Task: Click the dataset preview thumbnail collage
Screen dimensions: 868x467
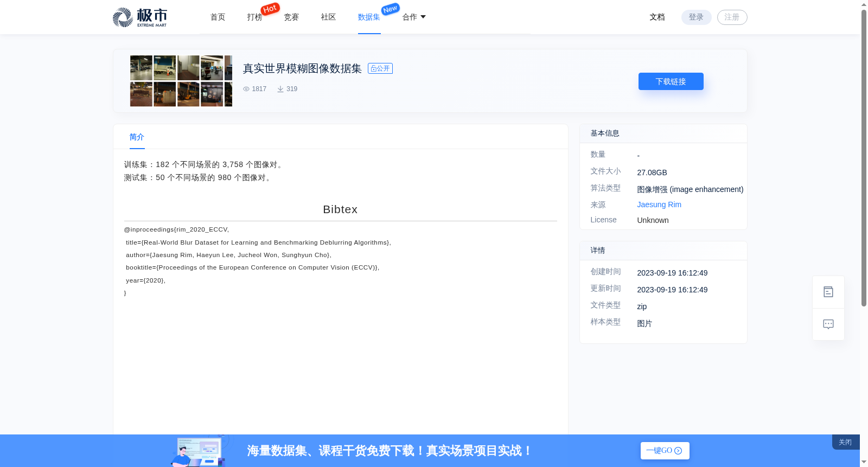Action: point(181,81)
